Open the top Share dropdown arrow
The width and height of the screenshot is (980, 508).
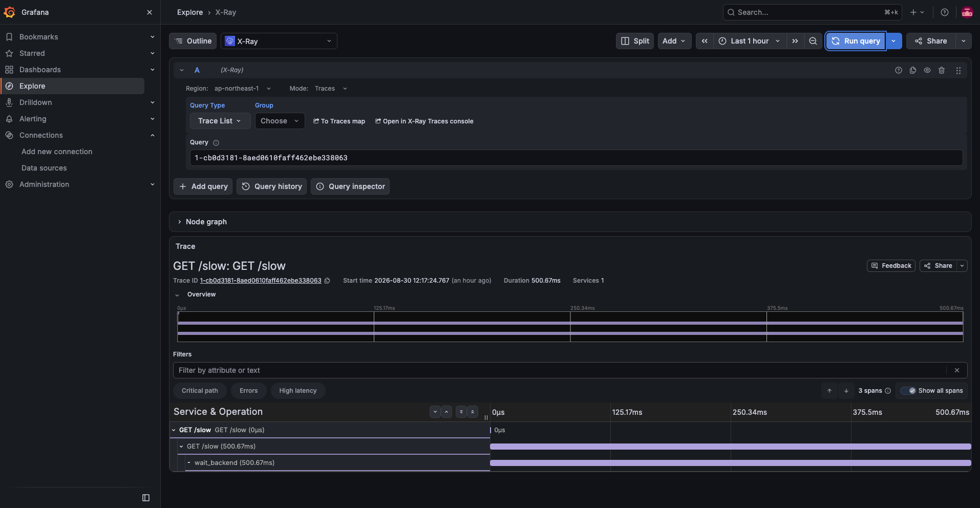[964, 41]
